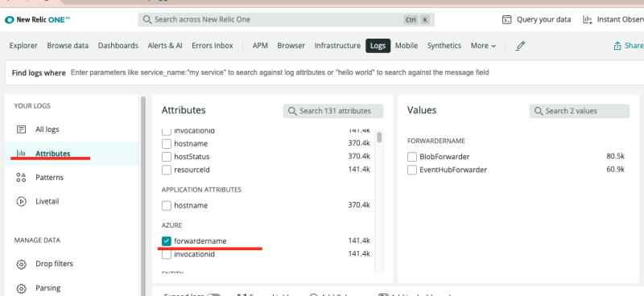Image resolution: width=644 pixels, height=296 pixels.
Task: Click the Search 131 attributes field
Action: pos(333,111)
